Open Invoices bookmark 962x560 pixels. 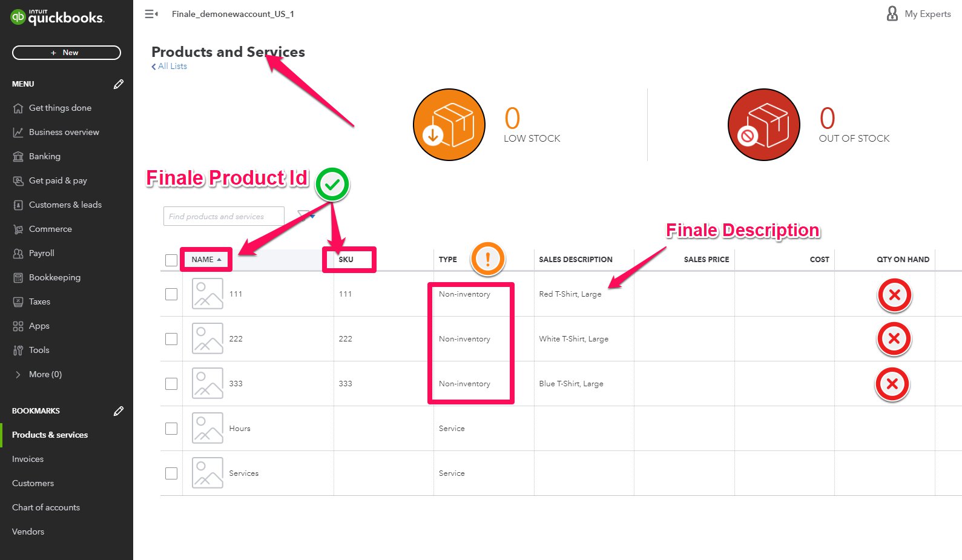point(28,460)
